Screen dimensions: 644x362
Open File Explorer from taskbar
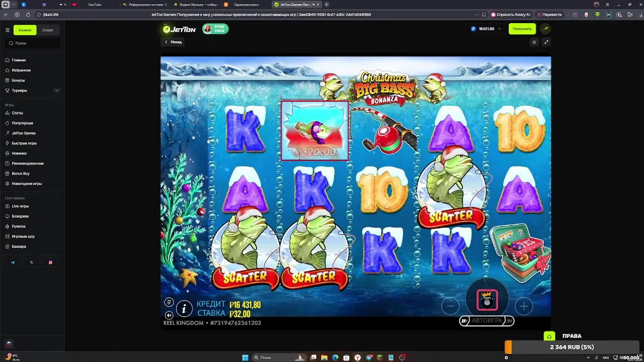click(325, 357)
